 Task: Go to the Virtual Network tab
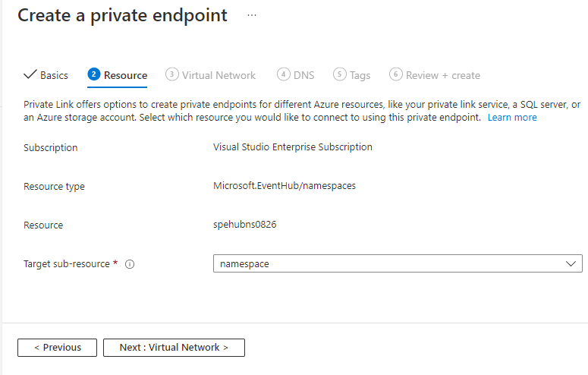(219, 75)
